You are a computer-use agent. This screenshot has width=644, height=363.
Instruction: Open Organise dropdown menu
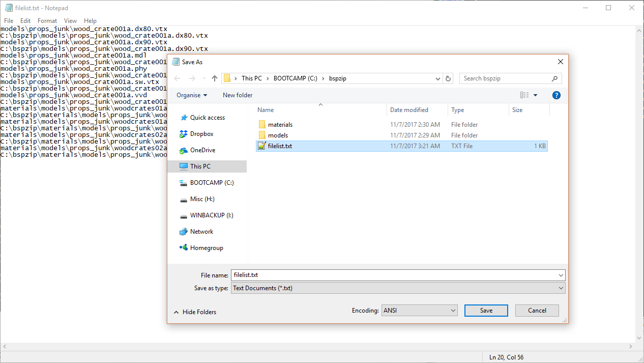[192, 95]
